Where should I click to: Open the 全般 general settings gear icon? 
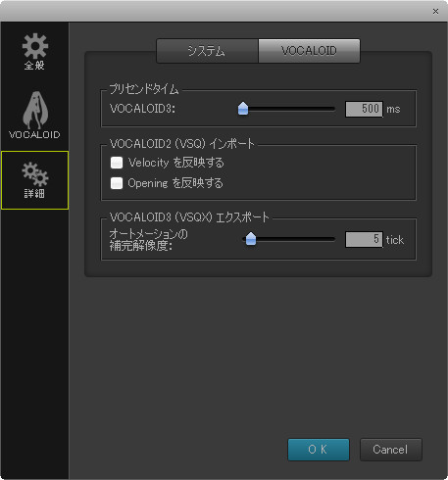pyautogui.click(x=35, y=46)
